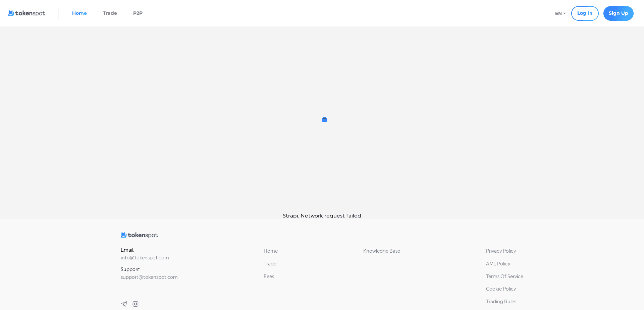Open the Telegram social icon in footer
The height and width of the screenshot is (310, 644).
point(124,304)
